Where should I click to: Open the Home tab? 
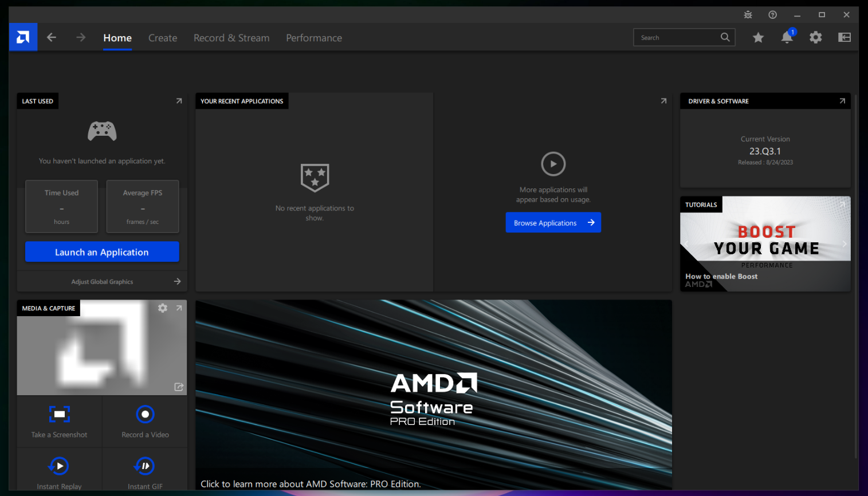[117, 38]
